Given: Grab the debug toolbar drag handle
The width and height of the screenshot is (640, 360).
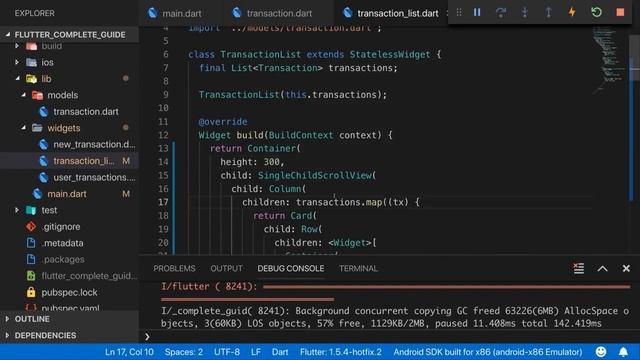Looking at the screenshot, I should click(x=459, y=13).
